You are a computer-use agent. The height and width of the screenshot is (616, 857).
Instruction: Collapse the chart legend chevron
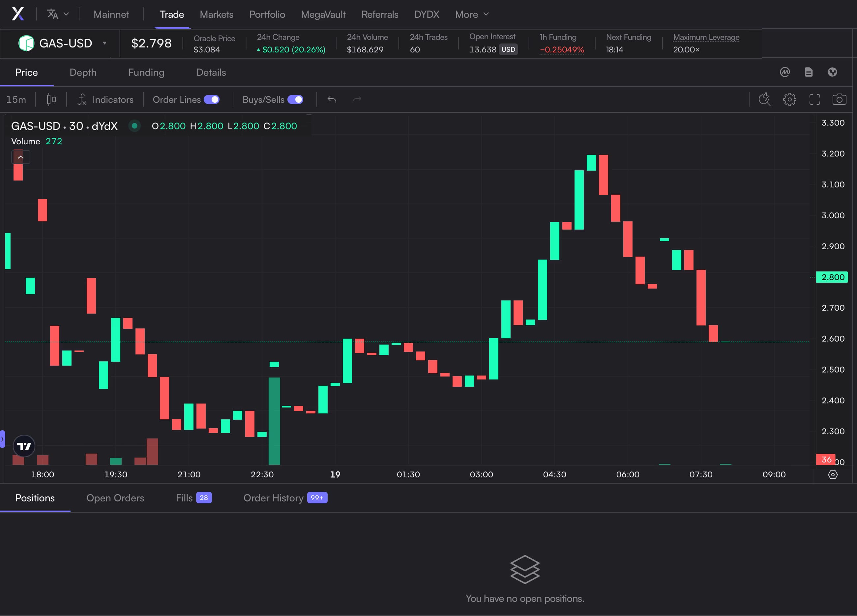[x=21, y=157]
